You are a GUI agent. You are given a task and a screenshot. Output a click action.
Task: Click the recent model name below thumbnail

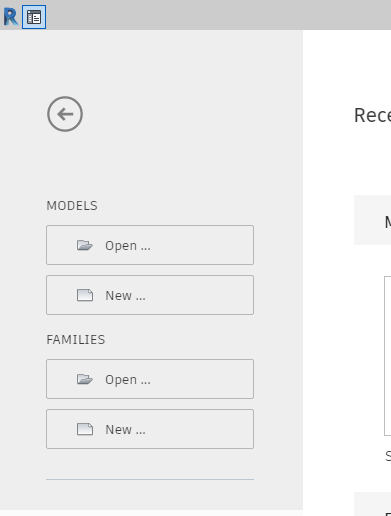point(388,456)
